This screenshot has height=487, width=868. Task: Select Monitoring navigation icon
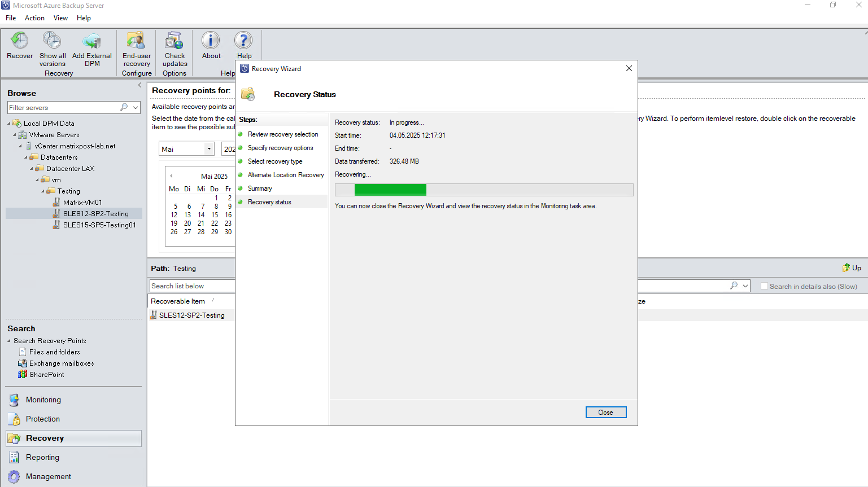[x=14, y=400]
